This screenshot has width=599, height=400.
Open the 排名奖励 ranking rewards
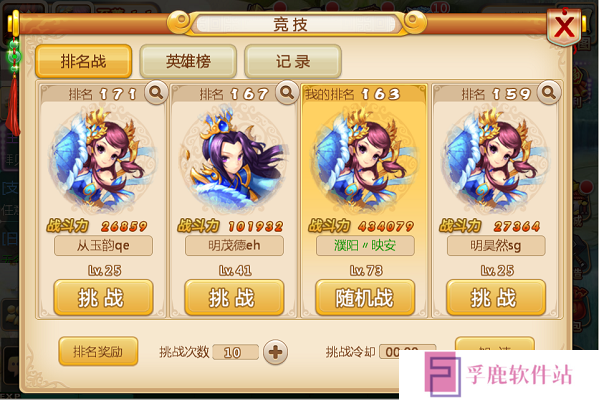click(x=98, y=351)
